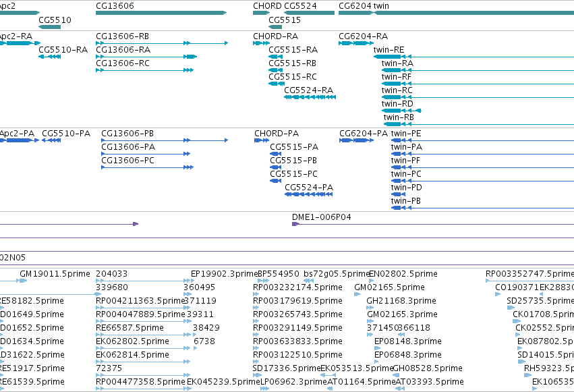
Task: Select the CG13606 gene bar
Action: [x=161, y=13]
